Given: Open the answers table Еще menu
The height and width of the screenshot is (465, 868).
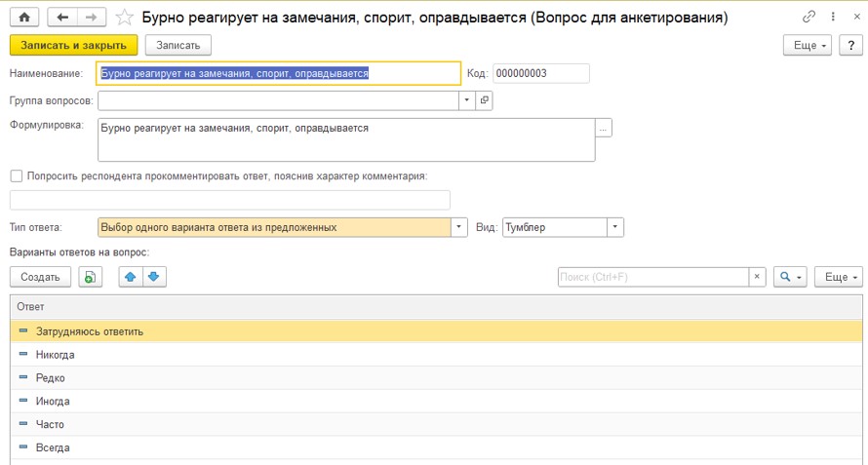Looking at the screenshot, I should 839,277.
